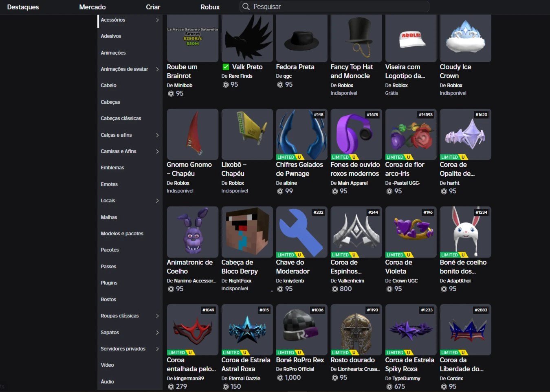Open the Lixobô yellow hat thumbnail

click(247, 134)
